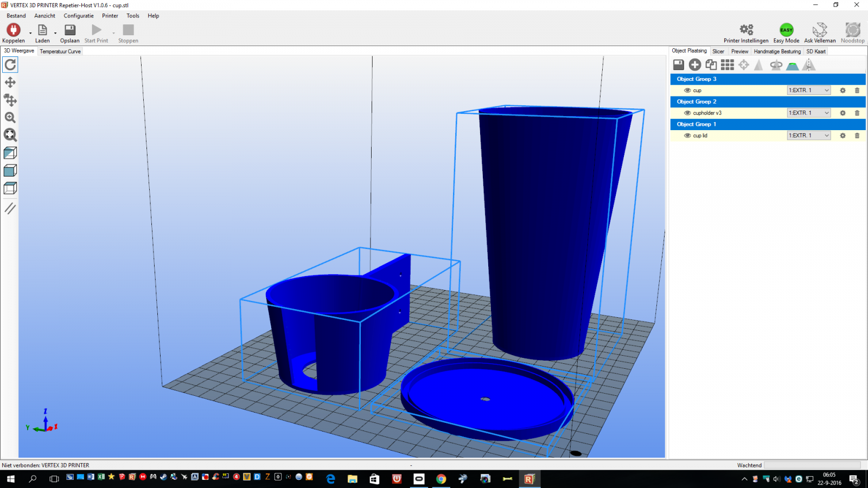
Task: Open settings gear for cup object
Action: point(843,91)
